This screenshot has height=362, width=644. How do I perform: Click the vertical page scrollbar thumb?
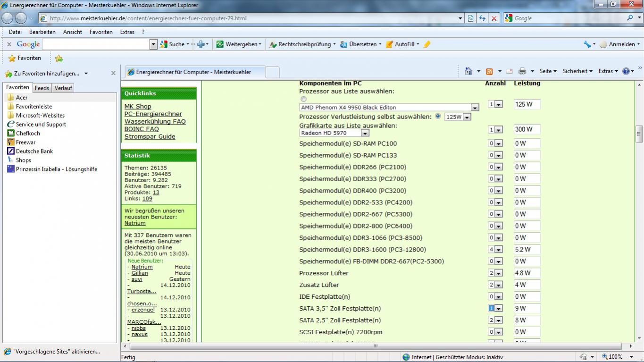(639, 134)
